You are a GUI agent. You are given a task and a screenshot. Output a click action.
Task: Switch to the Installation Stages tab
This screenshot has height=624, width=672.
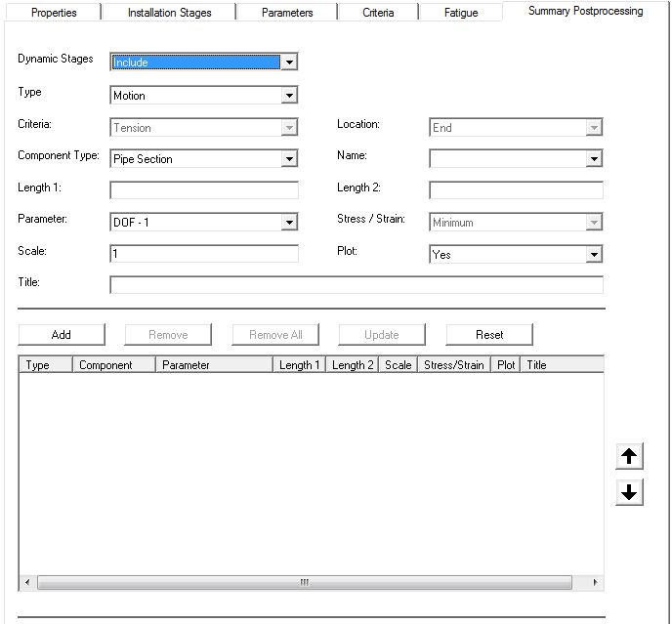point(169,13)
